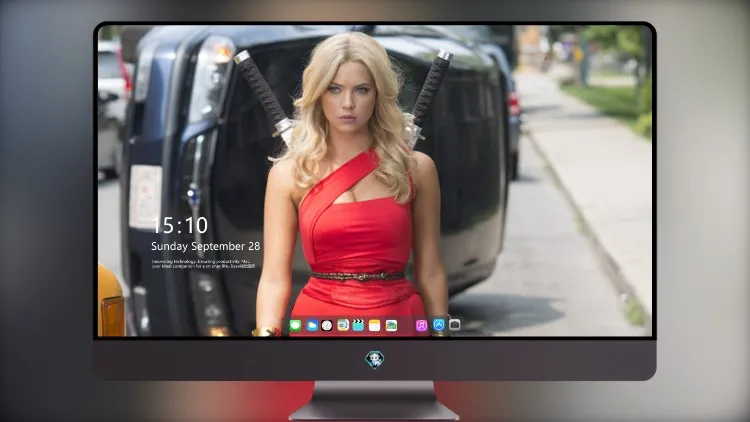Open the clapperboard video app icon
This screenshot has width=750, height=422.
click(x=358, y=326)
